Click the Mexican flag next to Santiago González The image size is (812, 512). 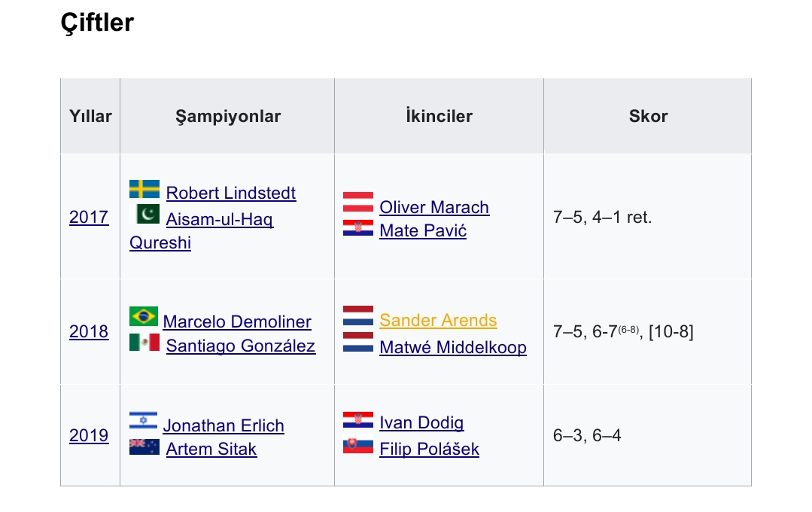tap(144, 342)
